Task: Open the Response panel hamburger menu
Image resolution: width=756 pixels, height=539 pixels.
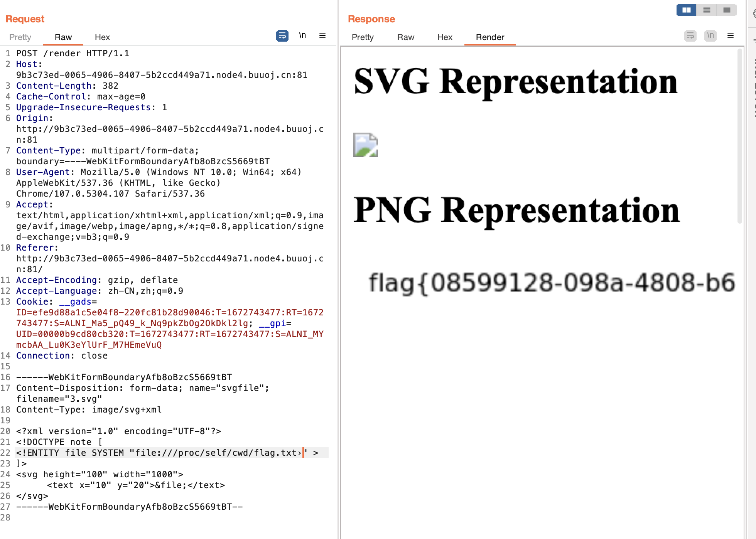Action: (731, 36)
